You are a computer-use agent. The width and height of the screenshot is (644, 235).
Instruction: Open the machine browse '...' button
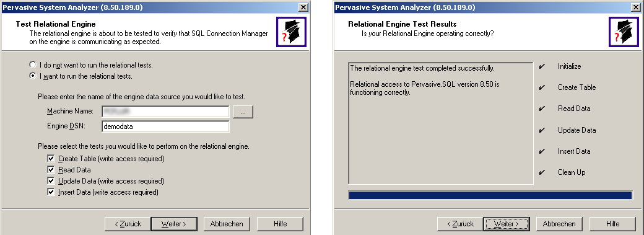(x=243, y=112)
